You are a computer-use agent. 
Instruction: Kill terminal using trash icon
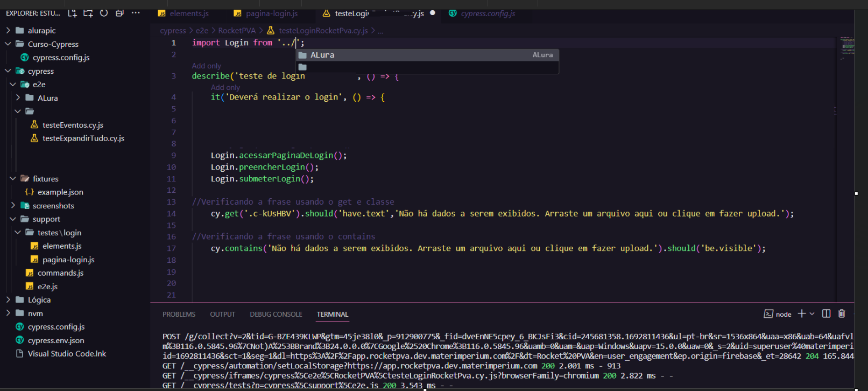click(x=842, y=313)
